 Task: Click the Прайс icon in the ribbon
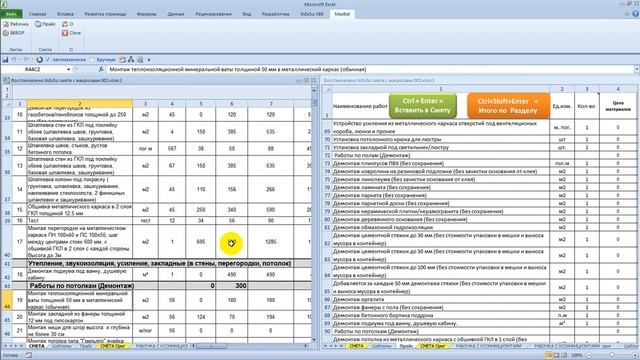pyautogui.click(x=38, y=24)
